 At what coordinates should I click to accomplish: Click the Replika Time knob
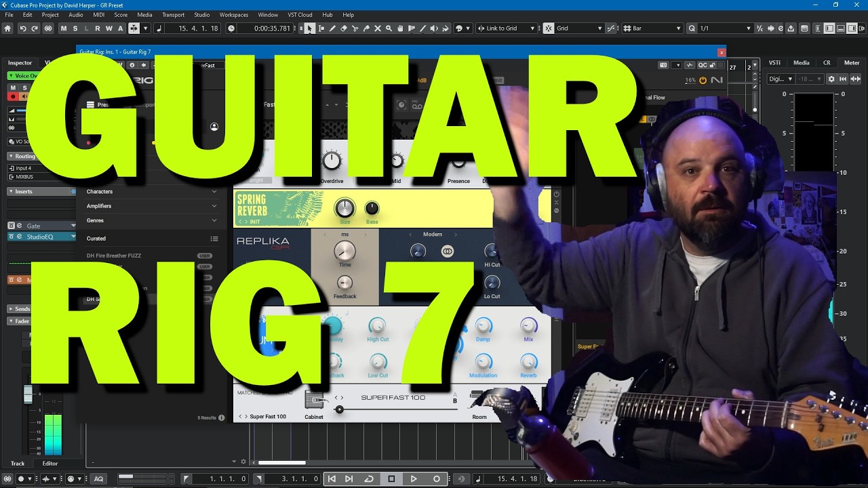(x=344, y=251)
